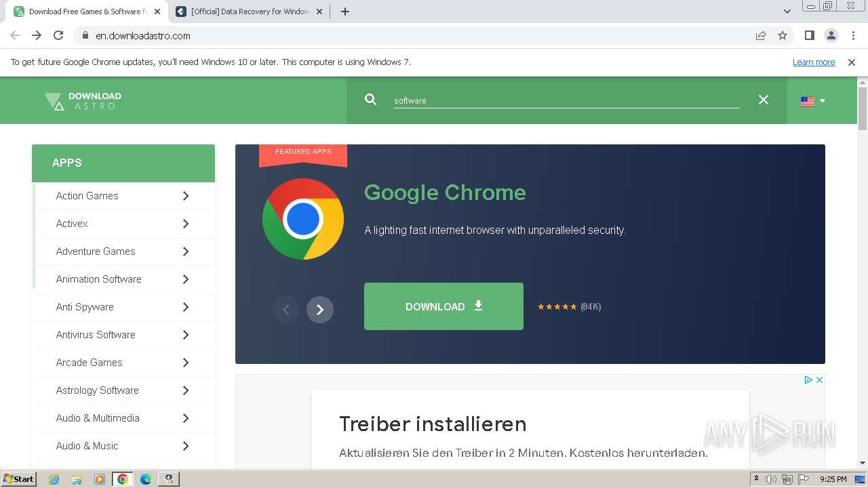The width and height of the screenshot is (868, 488).
Task: Expand the Astrology Software category arrow
Action: [x=186, y=390]
